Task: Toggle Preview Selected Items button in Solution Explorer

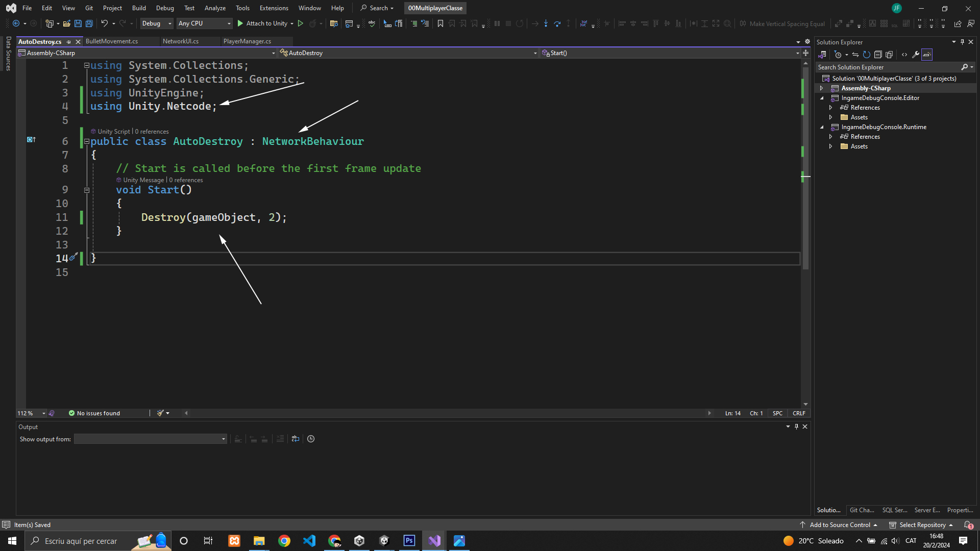Action: coord(927,55)
